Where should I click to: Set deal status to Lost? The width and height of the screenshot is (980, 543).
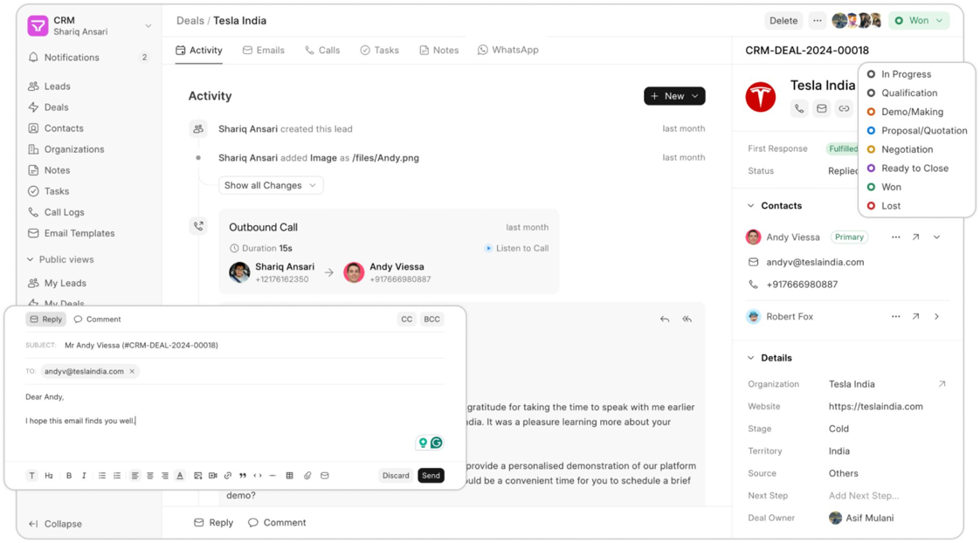(891, 206)
